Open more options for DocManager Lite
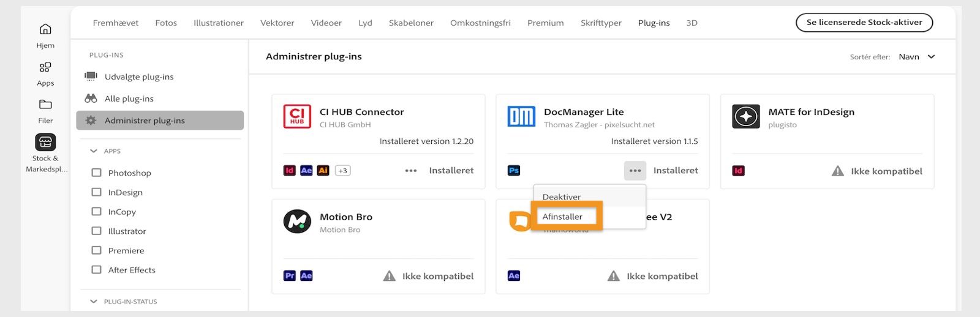This screenshot has width=980, height=317. (x=635, y=171)
